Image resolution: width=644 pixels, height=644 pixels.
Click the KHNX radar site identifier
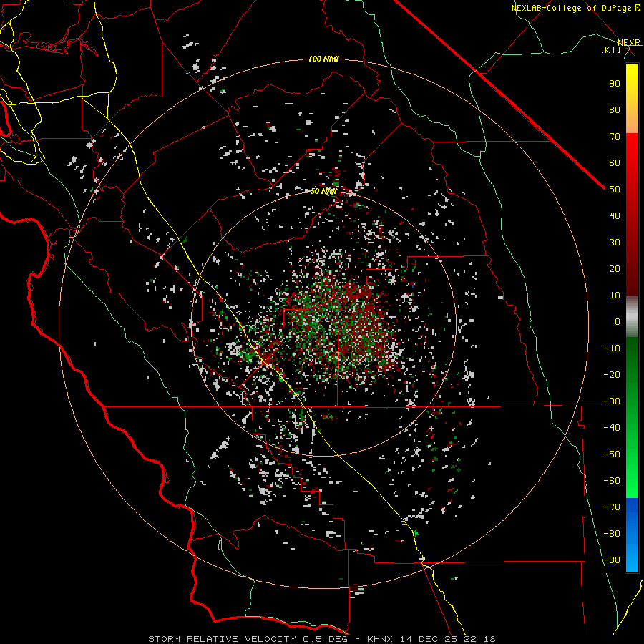pyautogui.click(x=381, y=639)
